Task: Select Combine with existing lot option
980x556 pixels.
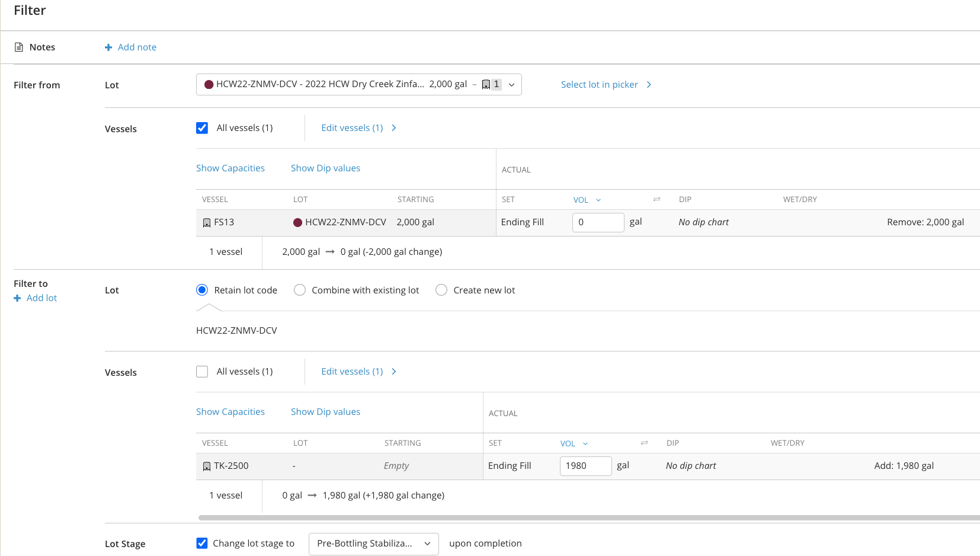Action: [300, 290]
